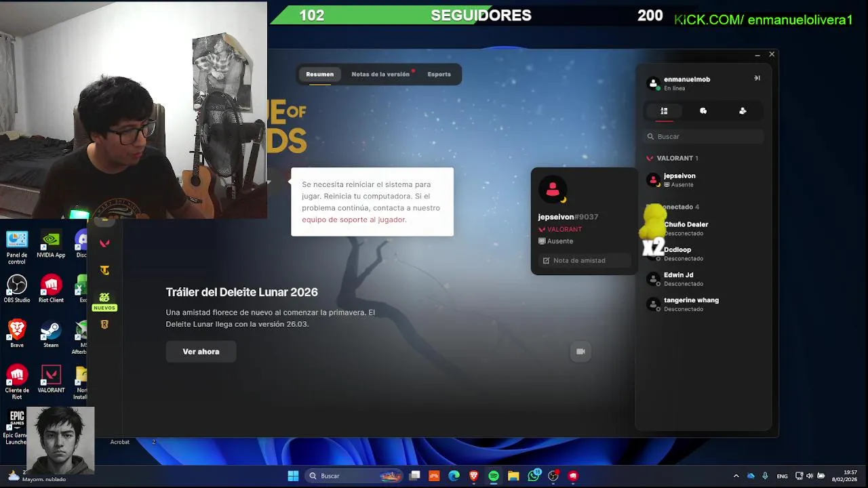This screenshot has width=868, height=488.
Task: Select the 2XKO icon marked NUEVOS
Action: coord(104,301)
